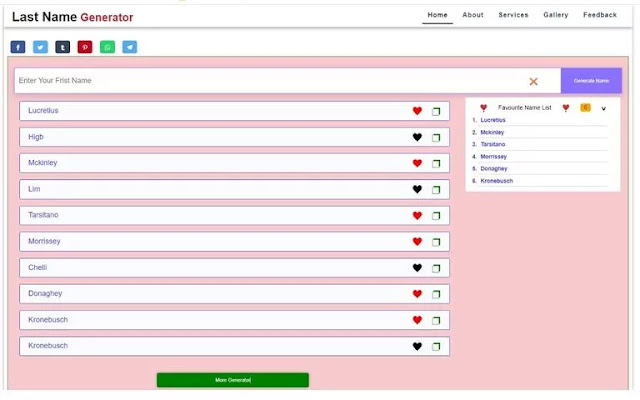Image resolution: width=640 pixels, height=400 pixels.
Task: Unfavourite Lucretius via its red heart
Action: point(417,111)
